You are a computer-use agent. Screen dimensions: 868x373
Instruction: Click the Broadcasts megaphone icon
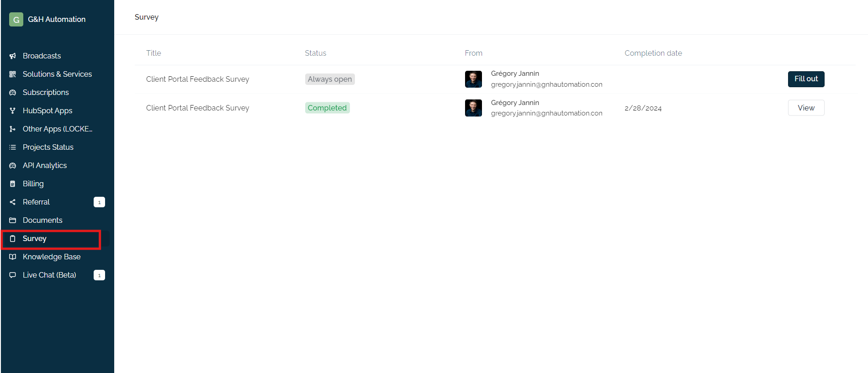click(x=13, y=56)
